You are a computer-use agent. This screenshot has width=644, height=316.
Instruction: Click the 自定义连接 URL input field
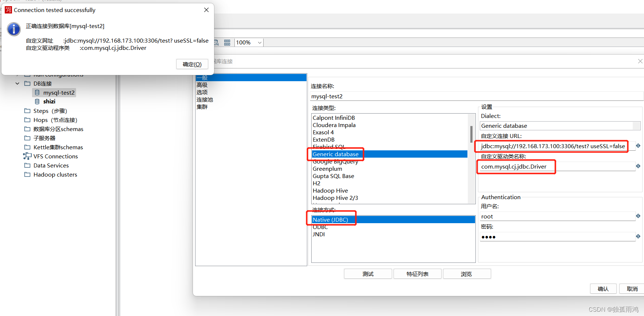click(x=557, y=146)
